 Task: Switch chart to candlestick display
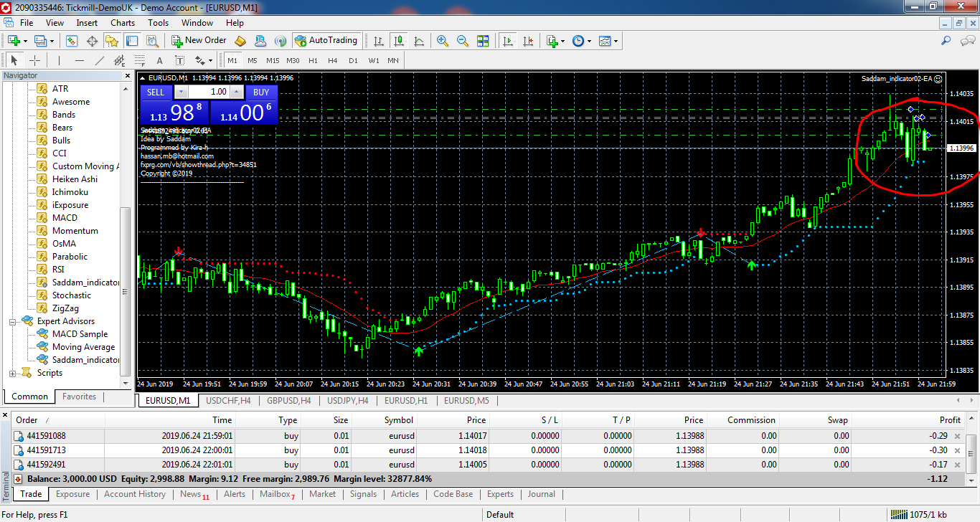398,41
